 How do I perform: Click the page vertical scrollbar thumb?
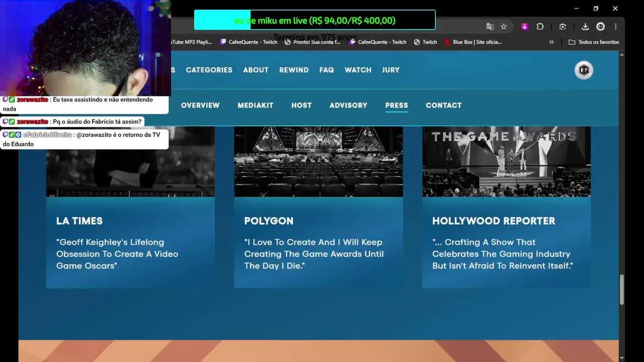pyautogui.click(x=622, y=290)
